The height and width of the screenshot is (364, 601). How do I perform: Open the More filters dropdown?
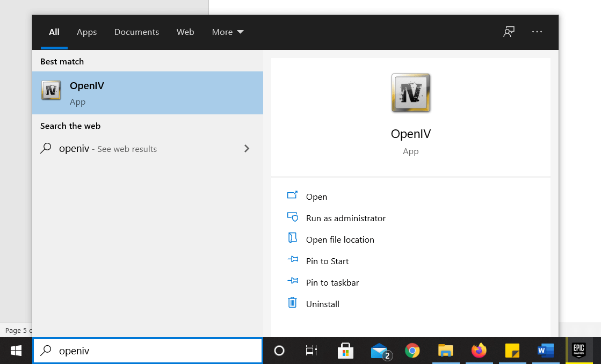coord(227,32)
